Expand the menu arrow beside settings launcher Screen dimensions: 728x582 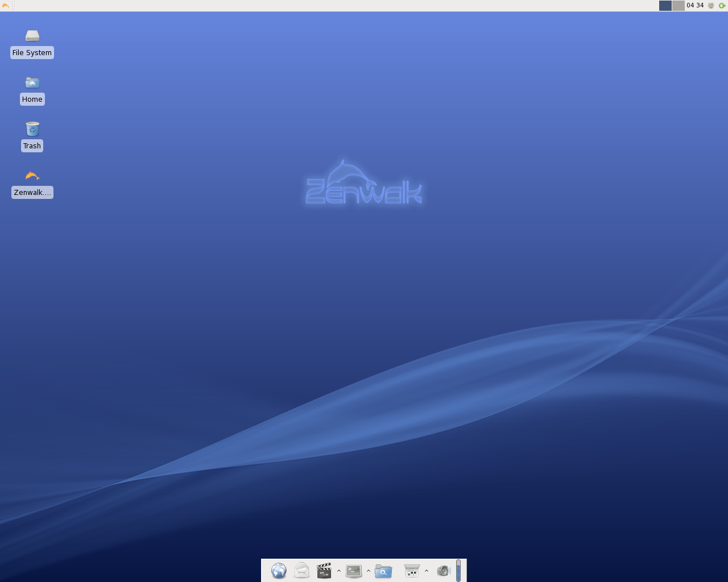(427, 571)
